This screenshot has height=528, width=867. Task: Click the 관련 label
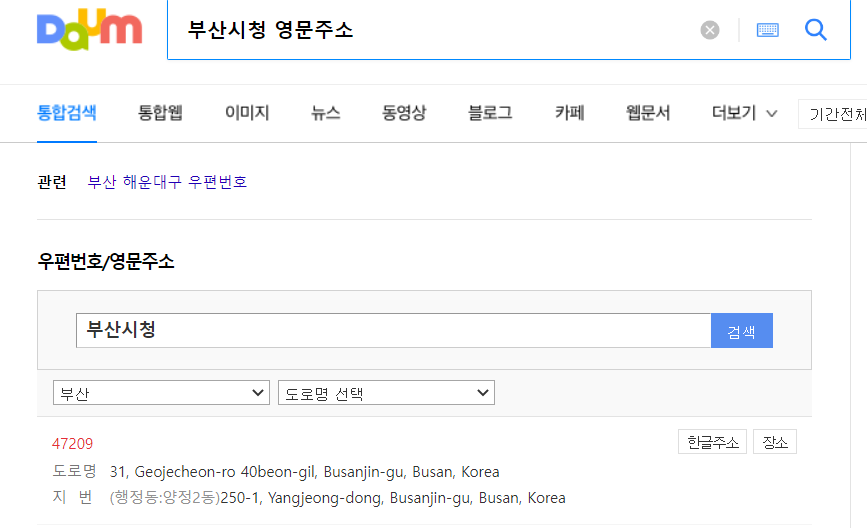(52, 182)
